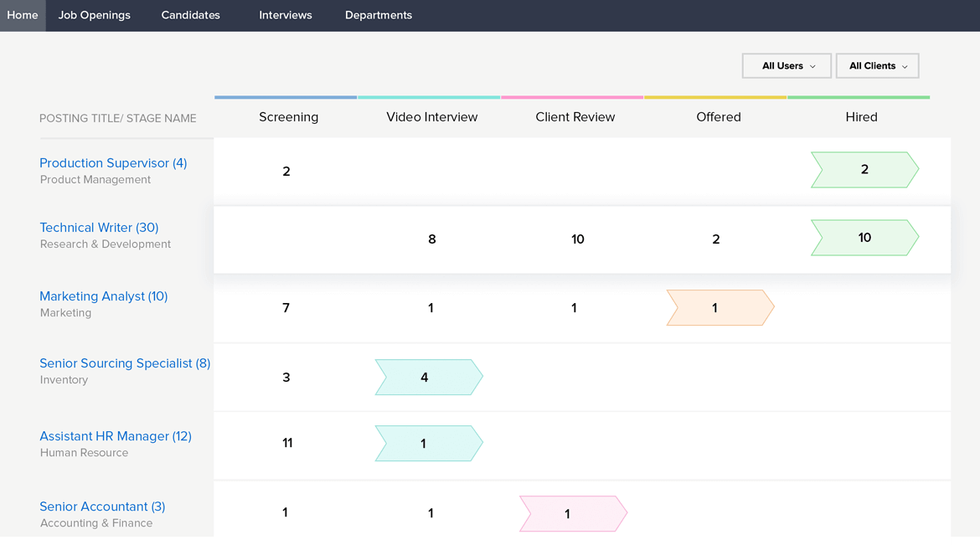Click Marketing Analyst Client Review count 1
The image size is (980, 545).
(574, 307)
